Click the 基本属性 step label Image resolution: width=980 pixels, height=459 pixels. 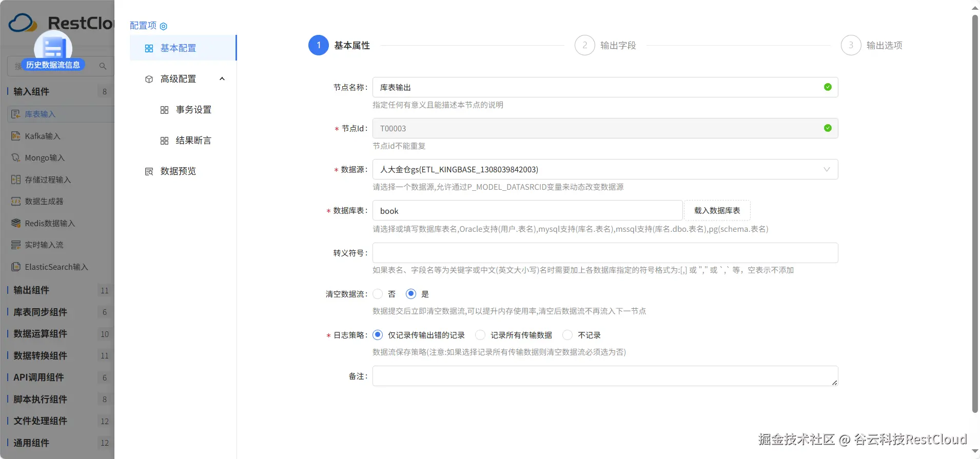tap(352, 45)
